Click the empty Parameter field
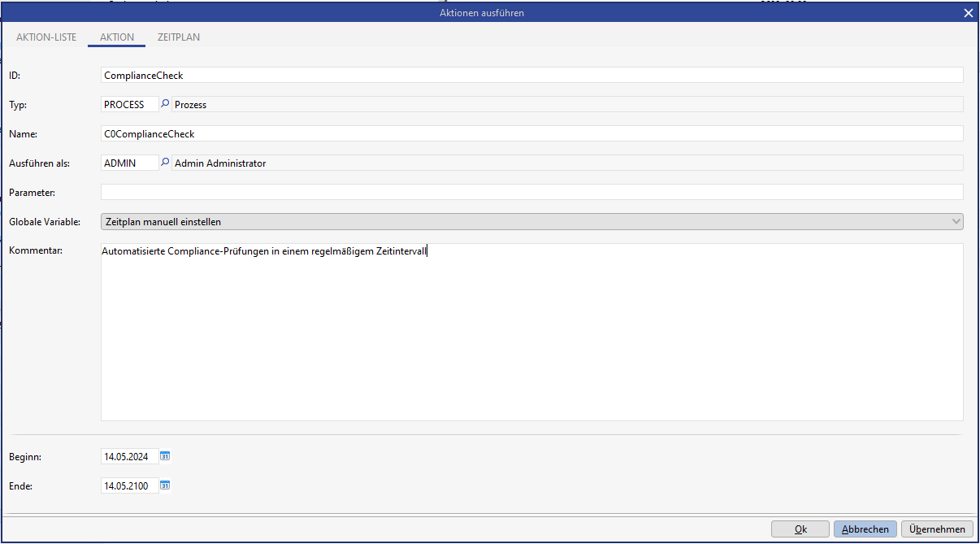The image size is (980, 544). click(531, 192)
